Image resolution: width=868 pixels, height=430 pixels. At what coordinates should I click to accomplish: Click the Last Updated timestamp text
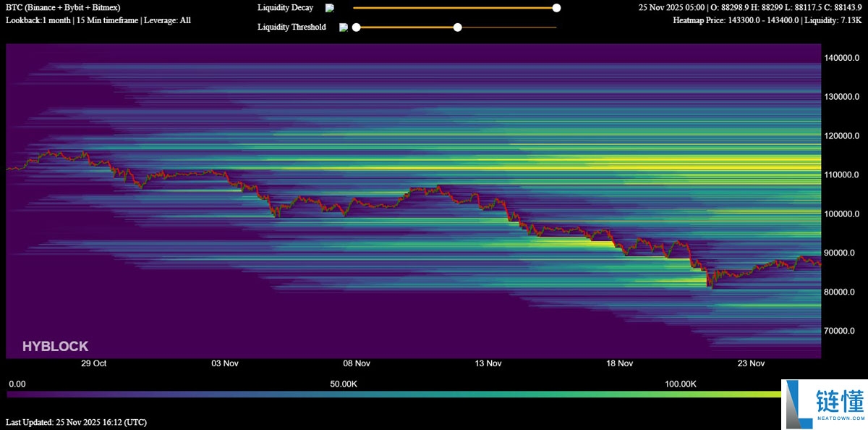[76, 421]
